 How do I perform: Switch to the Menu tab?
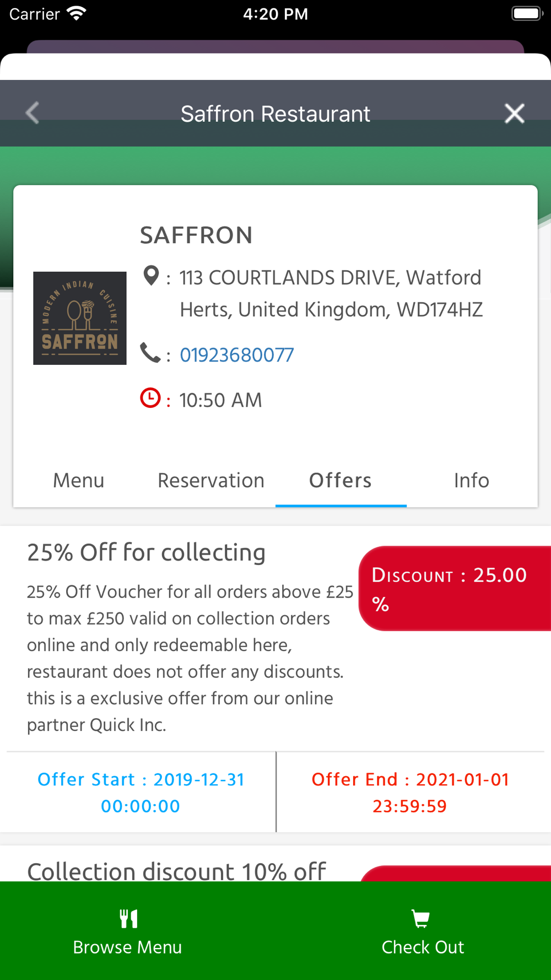pyautogui.click(x=79, y=481)
